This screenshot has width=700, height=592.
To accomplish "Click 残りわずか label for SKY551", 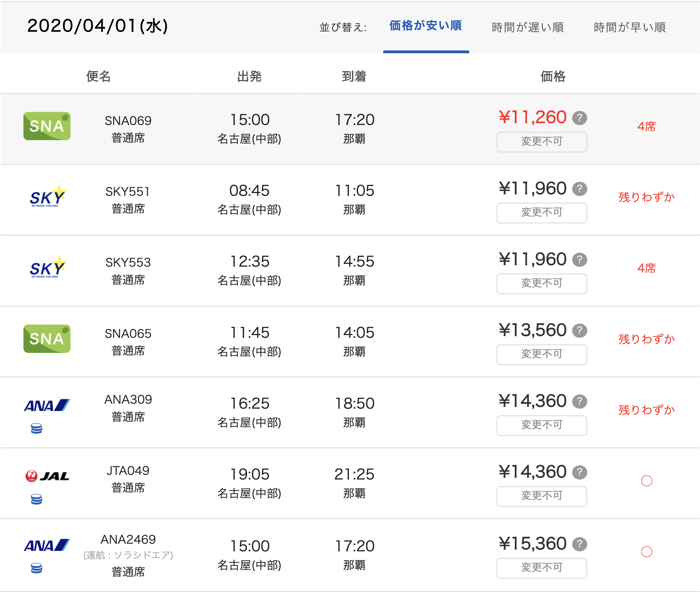I will (646, 197).
